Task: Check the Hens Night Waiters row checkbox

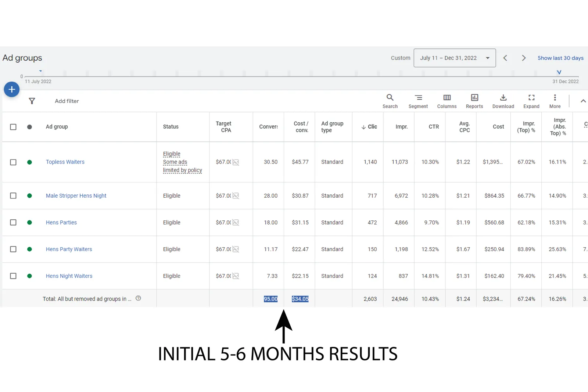Action: (x=13, y=276)
